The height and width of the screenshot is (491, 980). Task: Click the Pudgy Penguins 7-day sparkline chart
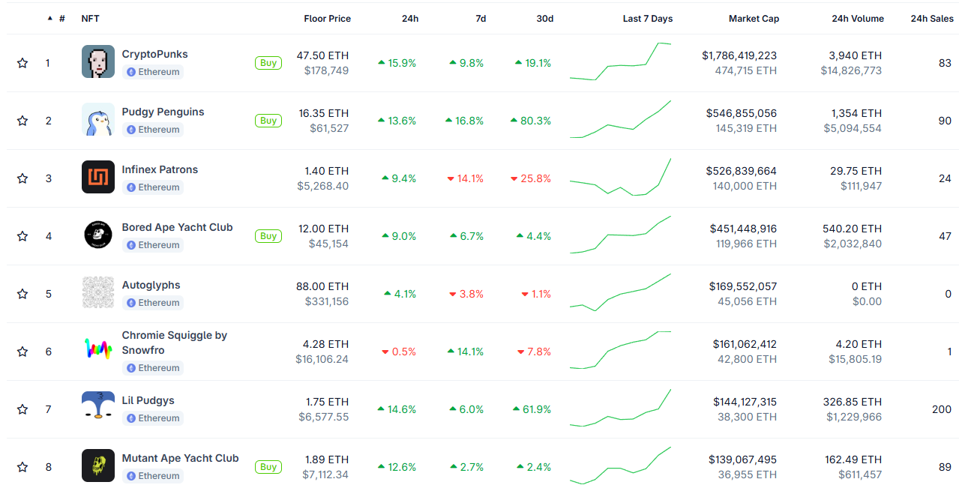[x=620, y=120]
